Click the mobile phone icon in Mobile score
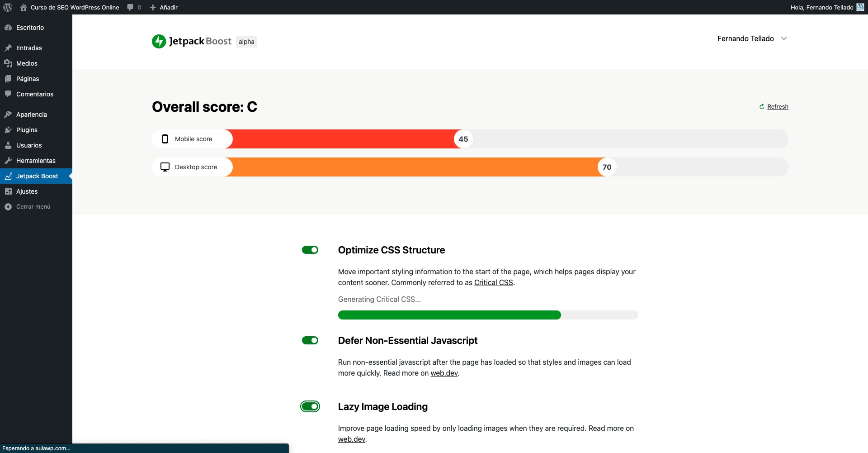 (x=165, y=139)
